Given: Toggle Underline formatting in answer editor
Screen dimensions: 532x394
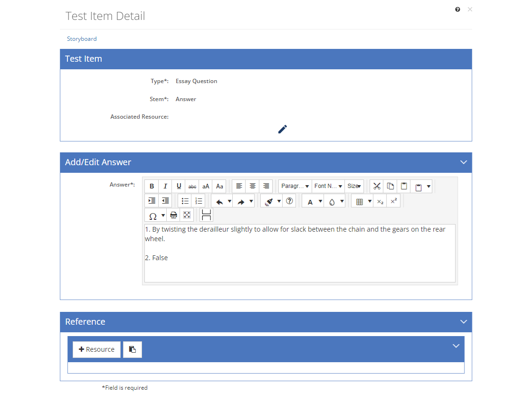Looking at the screenshot, I should (179, 186).
